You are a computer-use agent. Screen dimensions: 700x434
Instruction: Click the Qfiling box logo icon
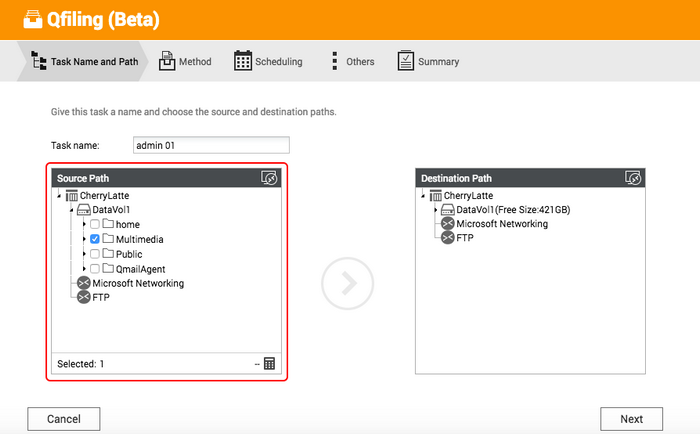tap(33, 19)
